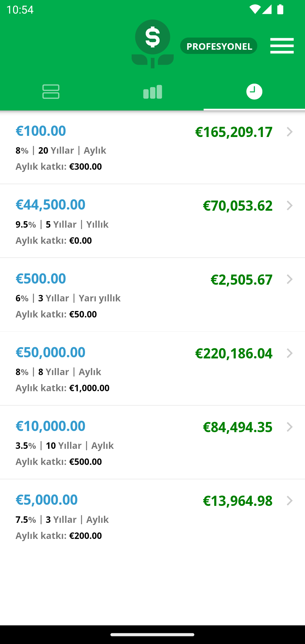
Task: Expand the €2,505.67 entry chevron
Action: (289, 279)
